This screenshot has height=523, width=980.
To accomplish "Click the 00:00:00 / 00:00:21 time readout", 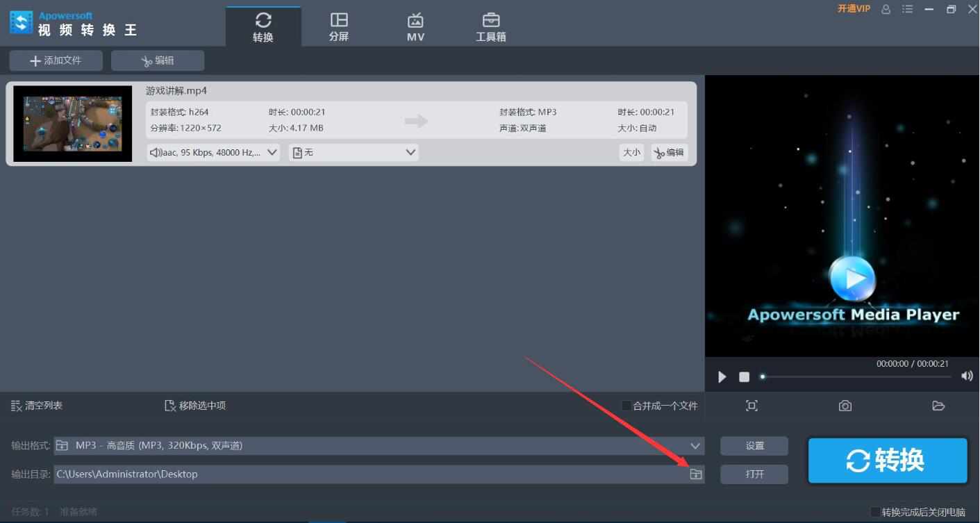I will click(x=913, y=363).
